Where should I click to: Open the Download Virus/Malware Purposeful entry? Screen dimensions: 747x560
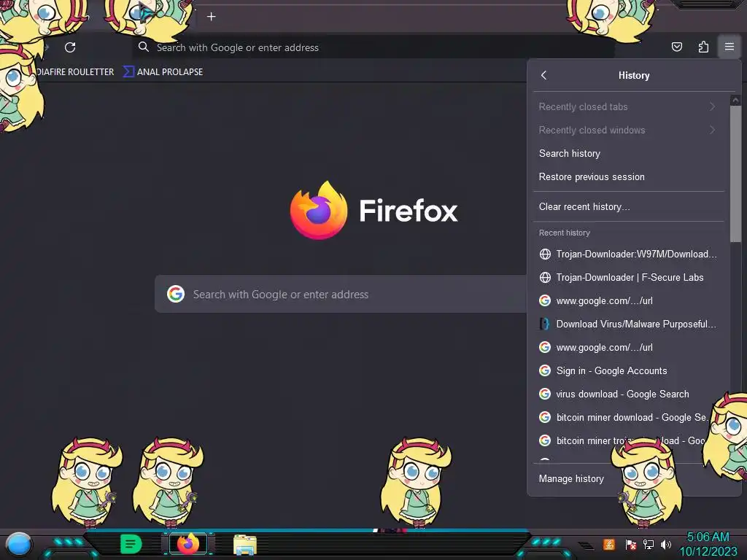tap(628, 324)
